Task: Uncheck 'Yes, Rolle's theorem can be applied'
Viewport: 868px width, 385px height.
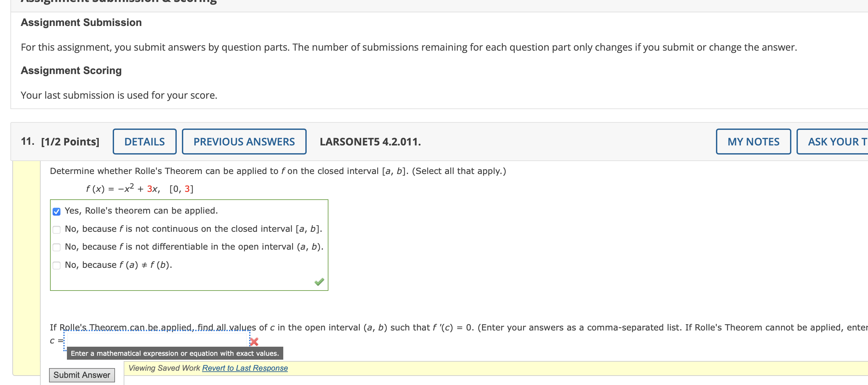Action: point(57,211)
